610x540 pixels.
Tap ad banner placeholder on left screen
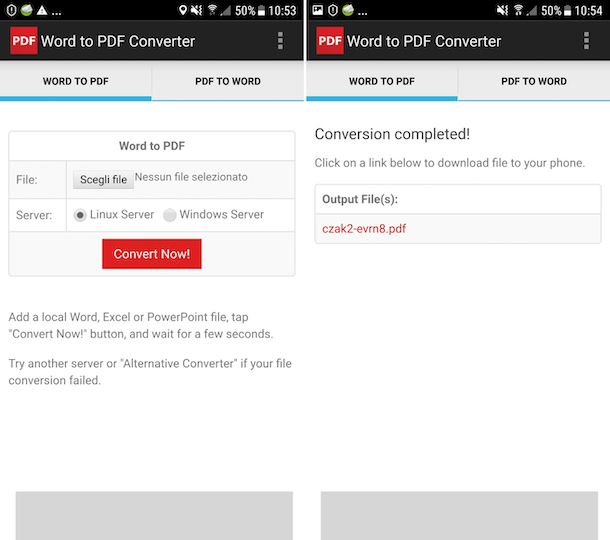(154, 515)
